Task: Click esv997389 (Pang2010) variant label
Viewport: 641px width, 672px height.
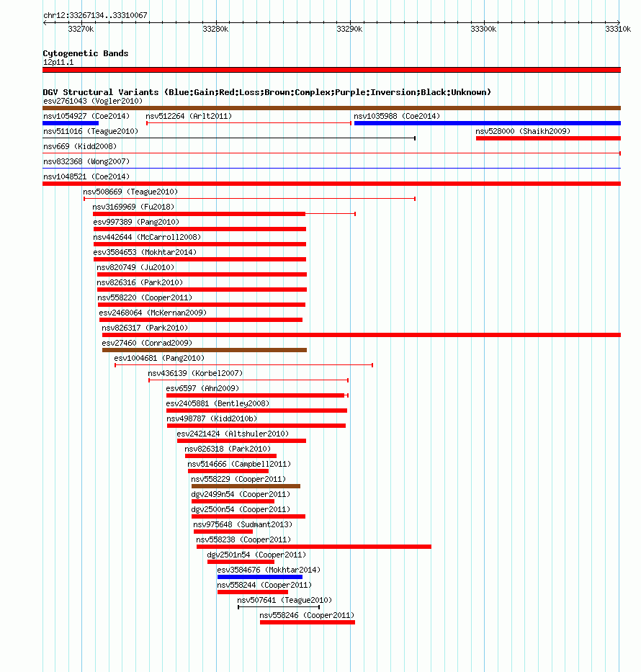Action: (x=136, y=222)
